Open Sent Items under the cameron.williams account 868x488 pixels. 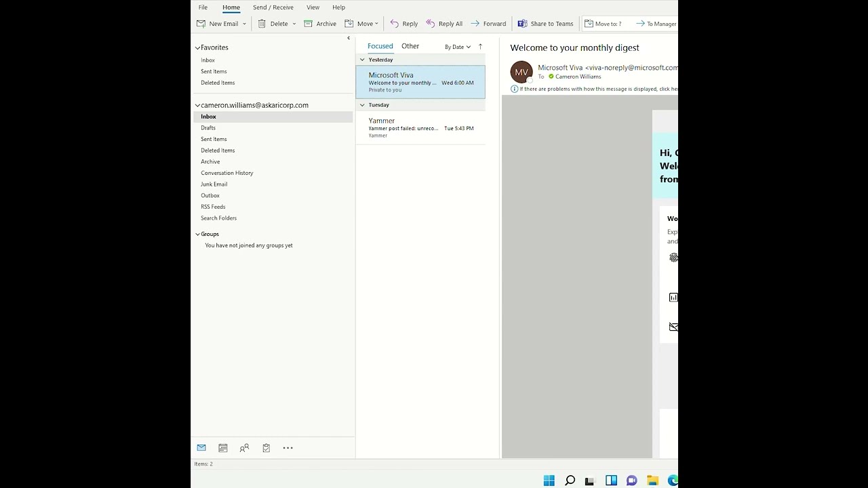(x=214, y=139)
